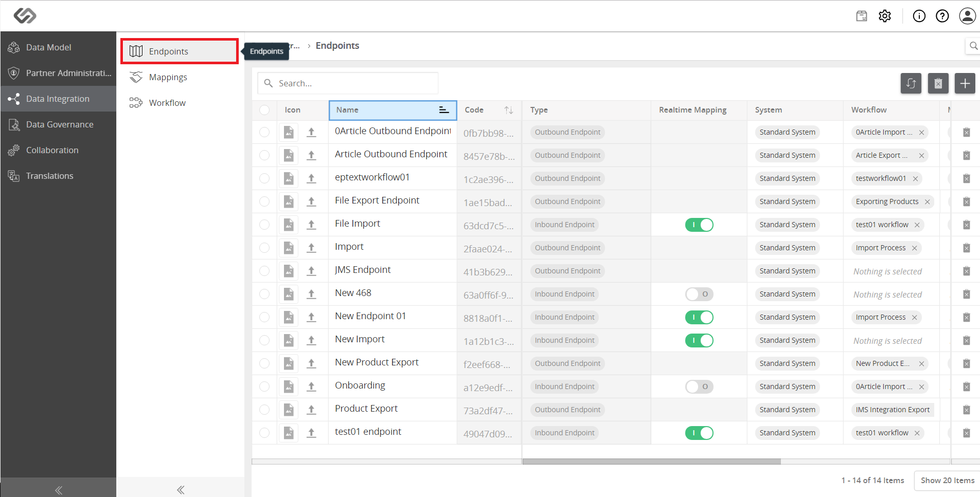Click the refresh button above the table
980x497 pixels.
[x=911, y=83]
